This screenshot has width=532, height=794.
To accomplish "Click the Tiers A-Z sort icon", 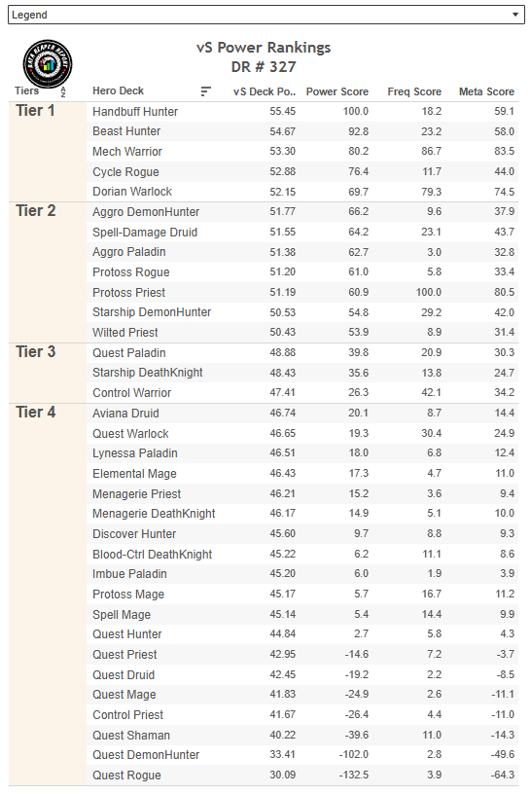I will pos(63,91).
